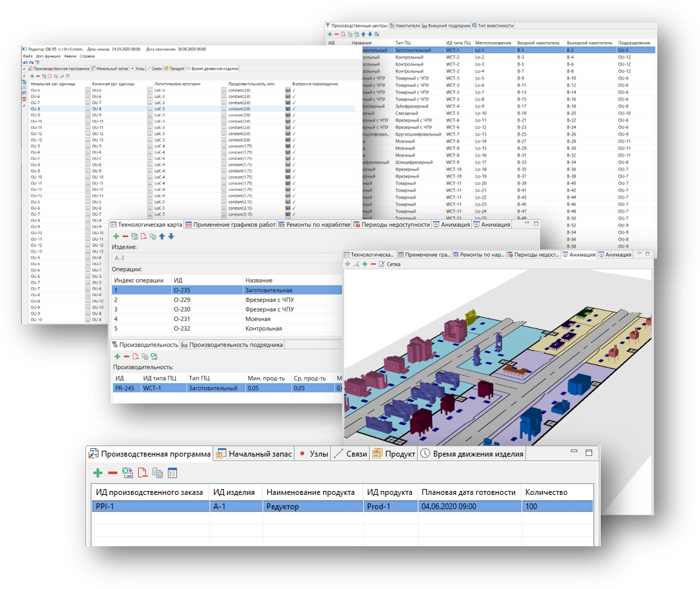Click the move tool icon in the Анимация toolbar
This screenshot has height=589, width=700.
pos(348,264)
